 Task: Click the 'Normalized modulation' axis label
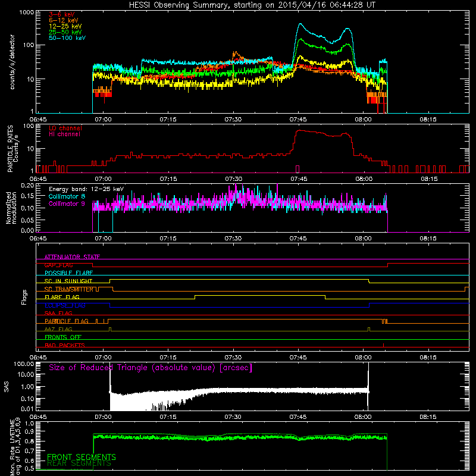click(11, 208)
